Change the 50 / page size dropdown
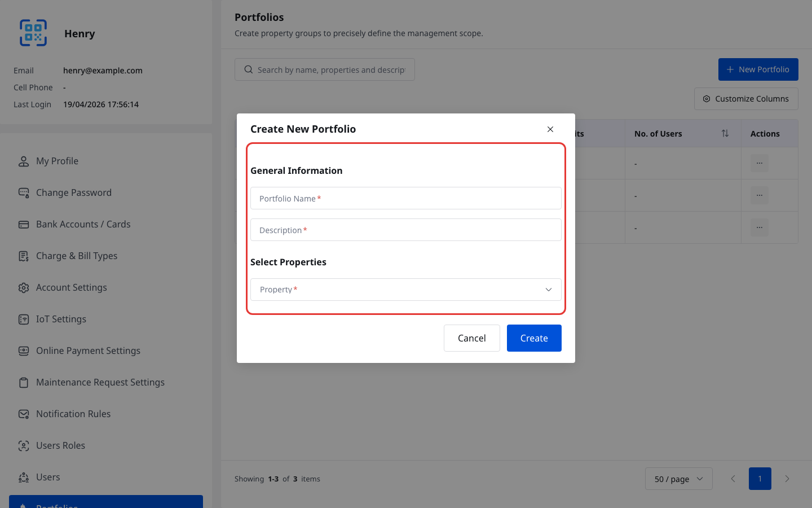The width and height of the screenshot is (812, 508). point(679,479)
